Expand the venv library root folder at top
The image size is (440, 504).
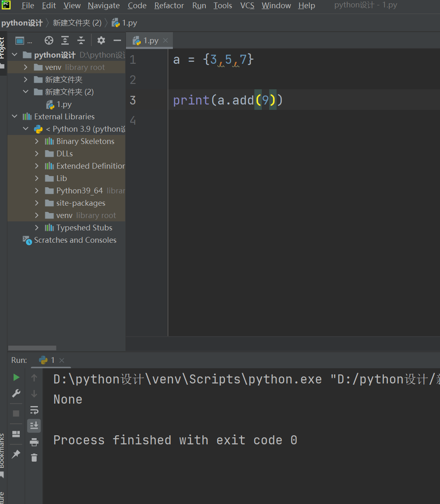[x=26, y=67]
